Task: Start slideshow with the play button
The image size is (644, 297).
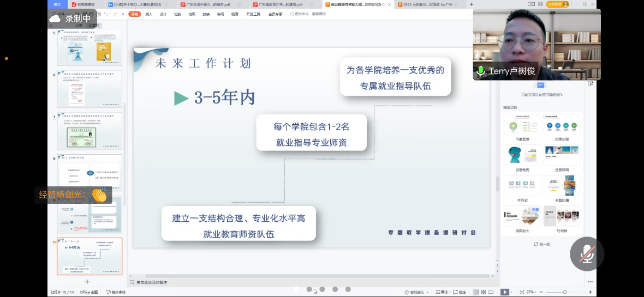Action: point(504,292)
